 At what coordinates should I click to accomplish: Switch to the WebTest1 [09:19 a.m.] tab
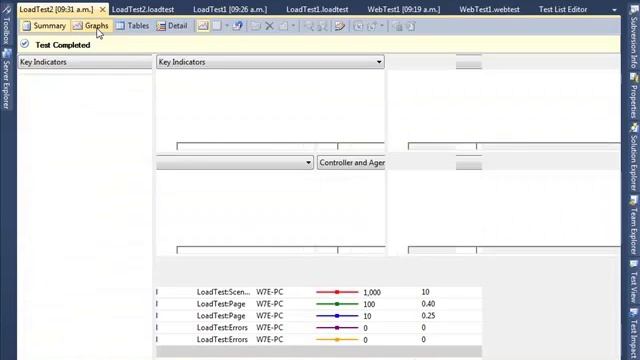click(x=404, y=9)
